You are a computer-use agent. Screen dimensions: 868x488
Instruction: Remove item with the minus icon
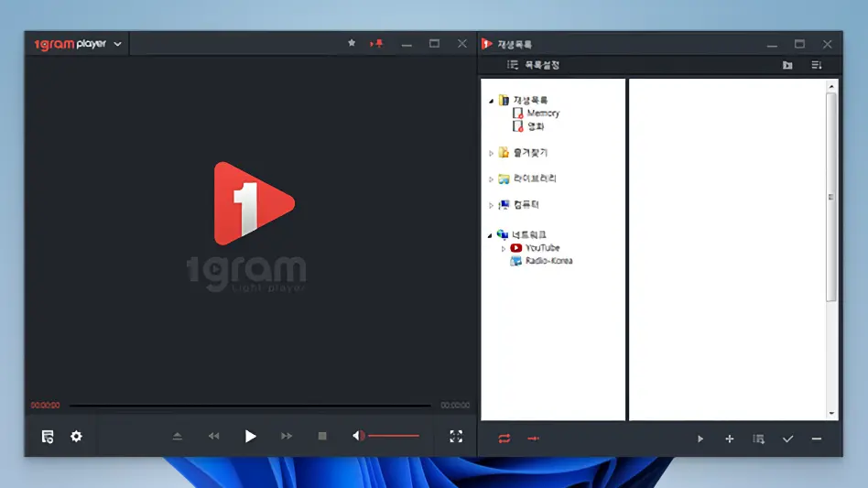[817, 439]
